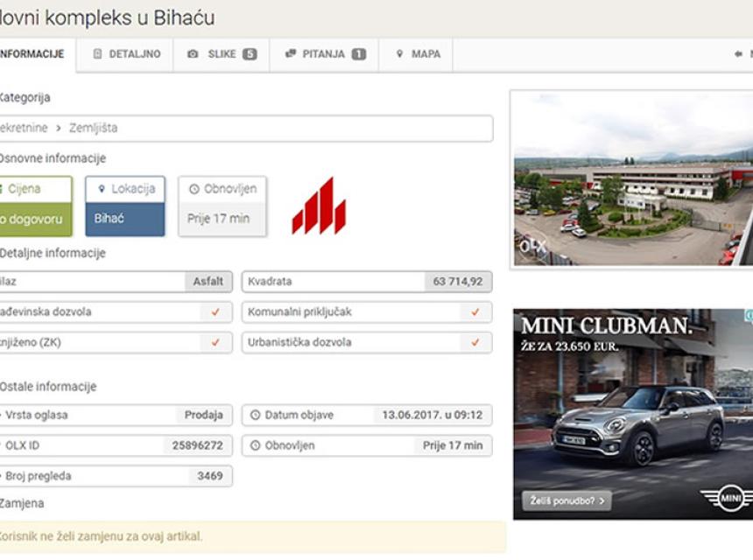Open the Detaljno tab
The width and height of the screenshot is (753, 560).
click(x=126, y=54)
